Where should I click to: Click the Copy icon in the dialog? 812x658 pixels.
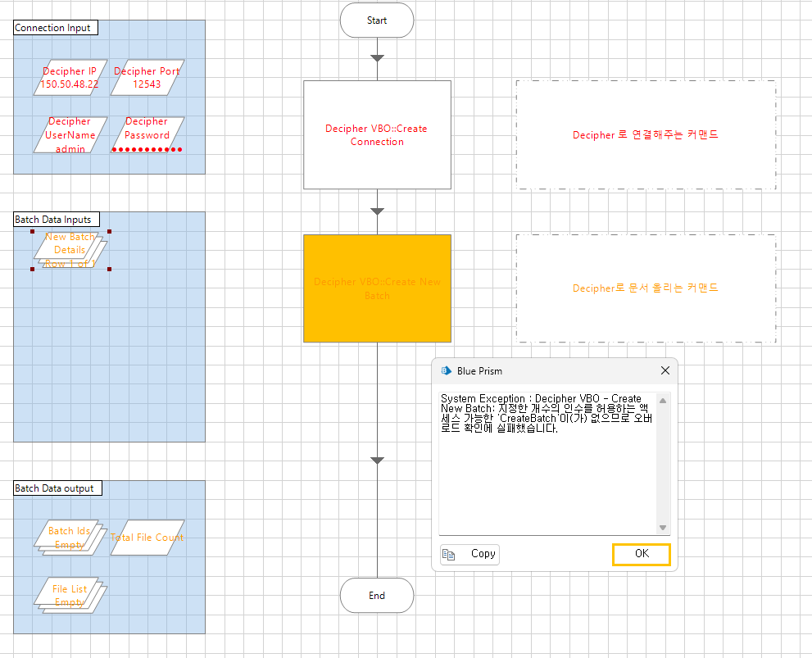(448, 555)
